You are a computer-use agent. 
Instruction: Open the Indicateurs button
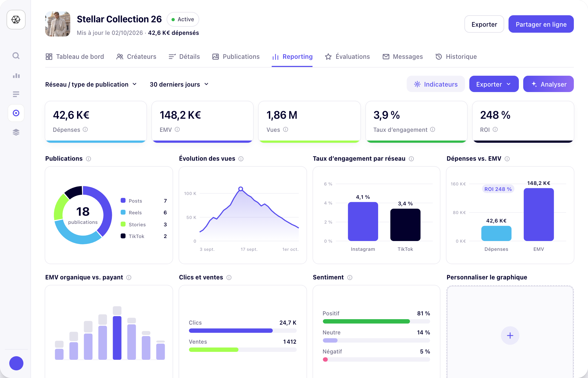pos(436,84)
